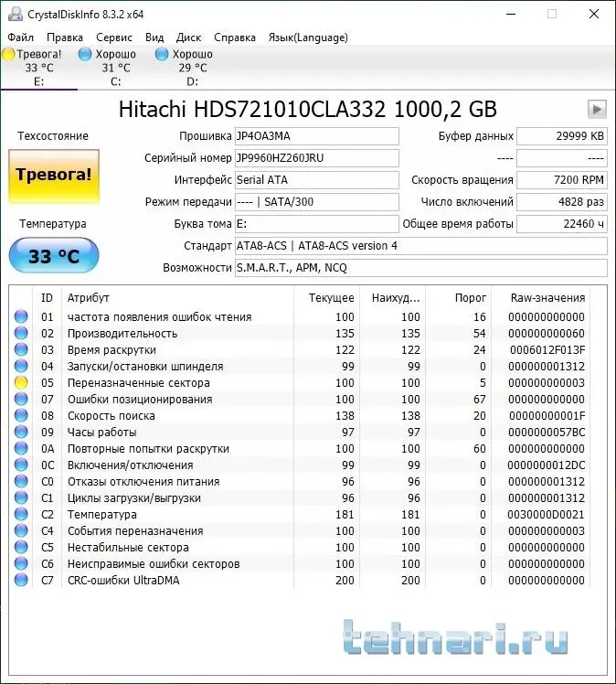616x684 pixels.
Task: Click the Число включений value 4828 раз
Action: tap(562, 202)
